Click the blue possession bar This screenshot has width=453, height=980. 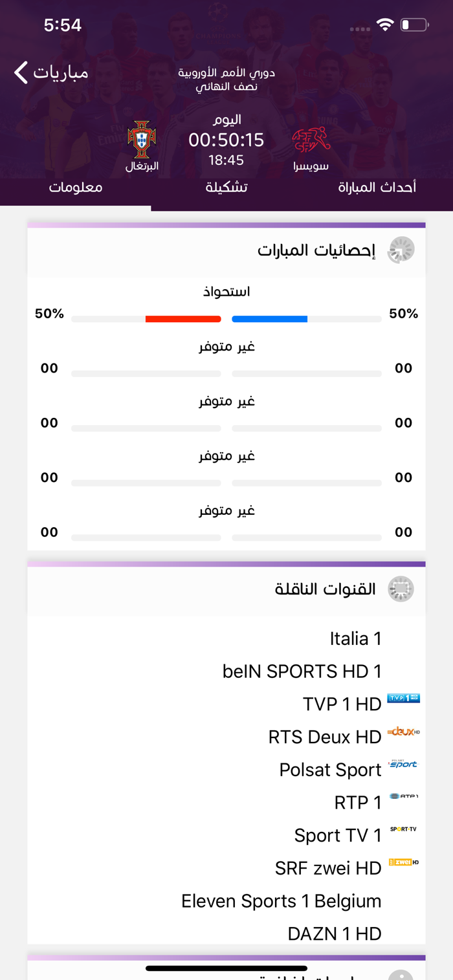tap(269, 319)
